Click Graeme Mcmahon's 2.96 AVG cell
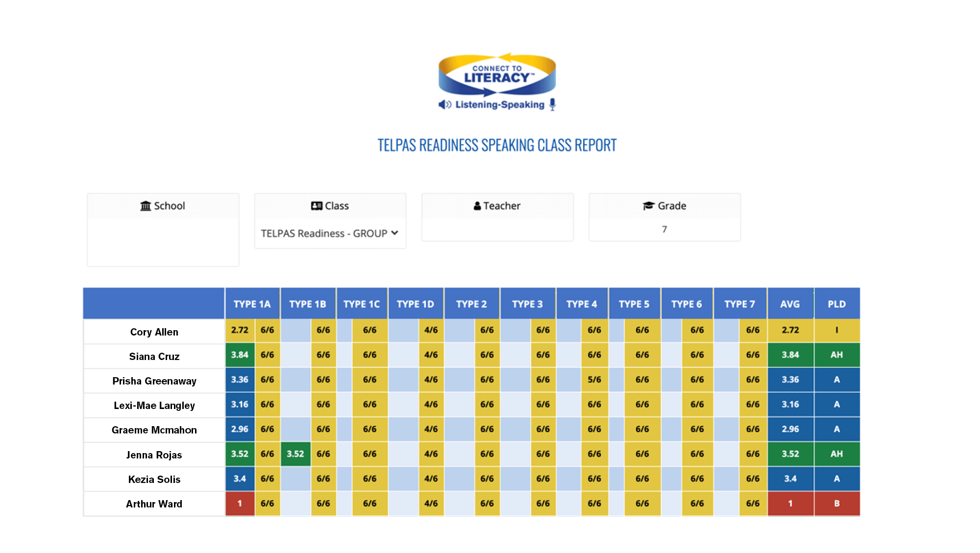 [x=790, y=429]
